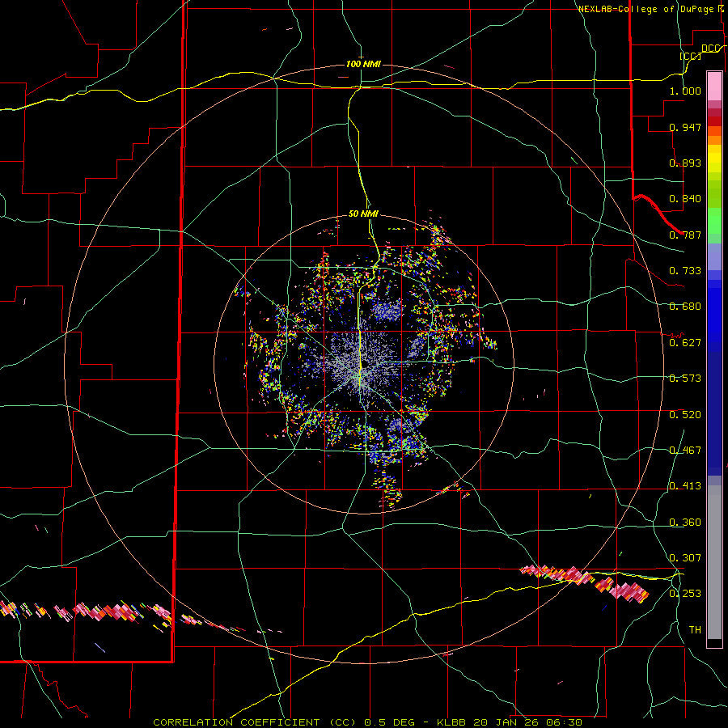Click the 0.253 scale value
The image size is (728, 728).
pyautogui.click(x=685, y=594)
